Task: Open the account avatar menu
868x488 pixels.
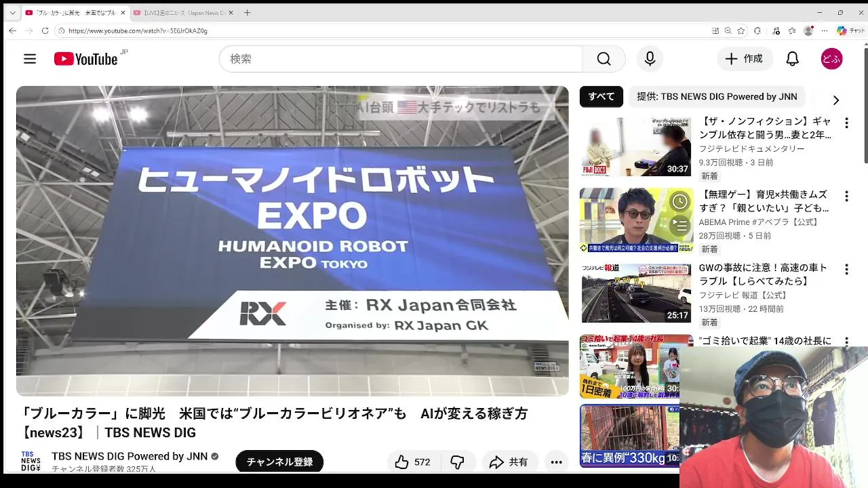Action: 831,59
